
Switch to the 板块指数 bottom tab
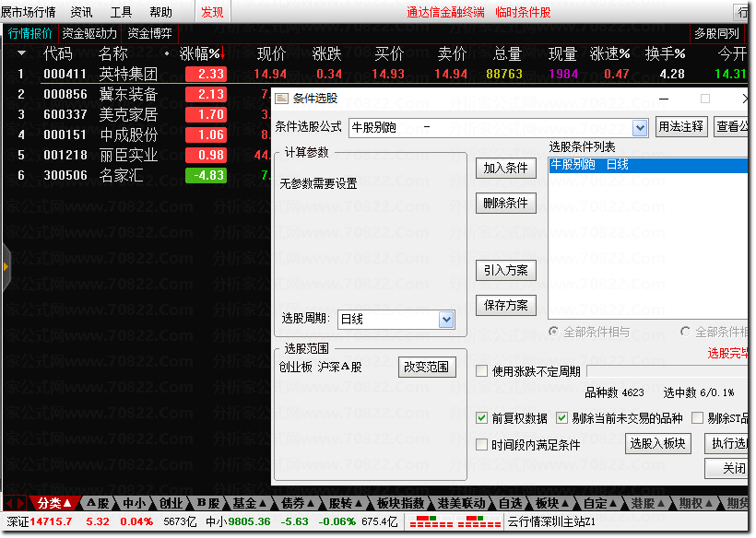tap(400, 503)
